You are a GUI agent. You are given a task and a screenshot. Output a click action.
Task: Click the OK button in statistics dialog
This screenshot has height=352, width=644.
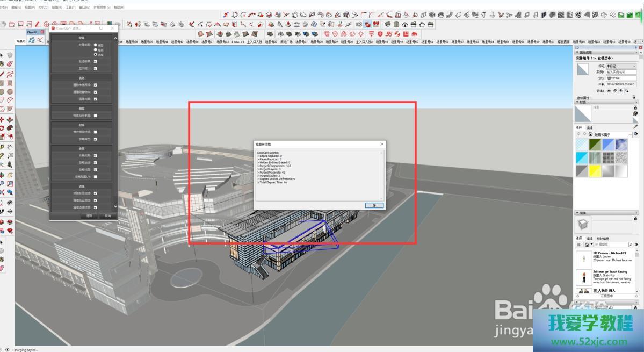coord(374,205)
